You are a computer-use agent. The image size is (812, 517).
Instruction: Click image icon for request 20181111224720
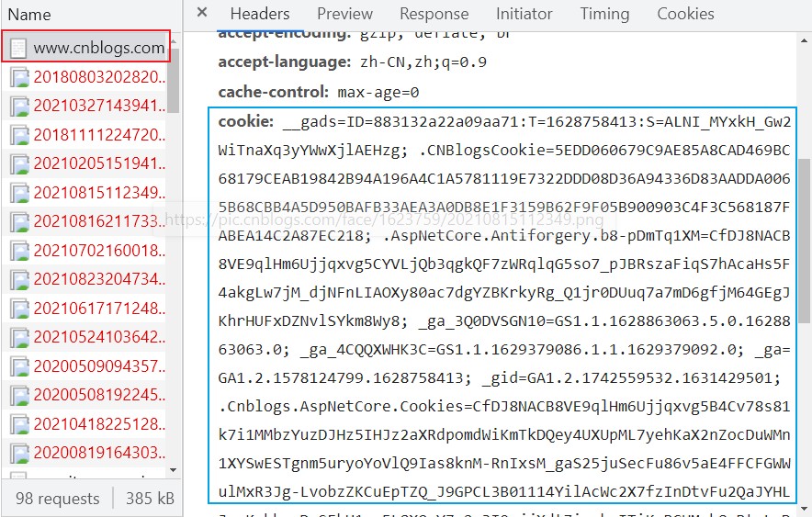pyautogui.click(x=19, y=136)
